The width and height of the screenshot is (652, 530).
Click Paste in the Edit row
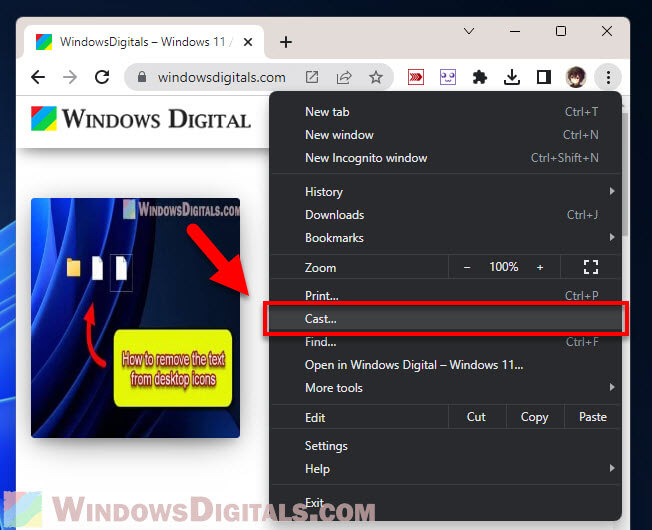point(593,417)
